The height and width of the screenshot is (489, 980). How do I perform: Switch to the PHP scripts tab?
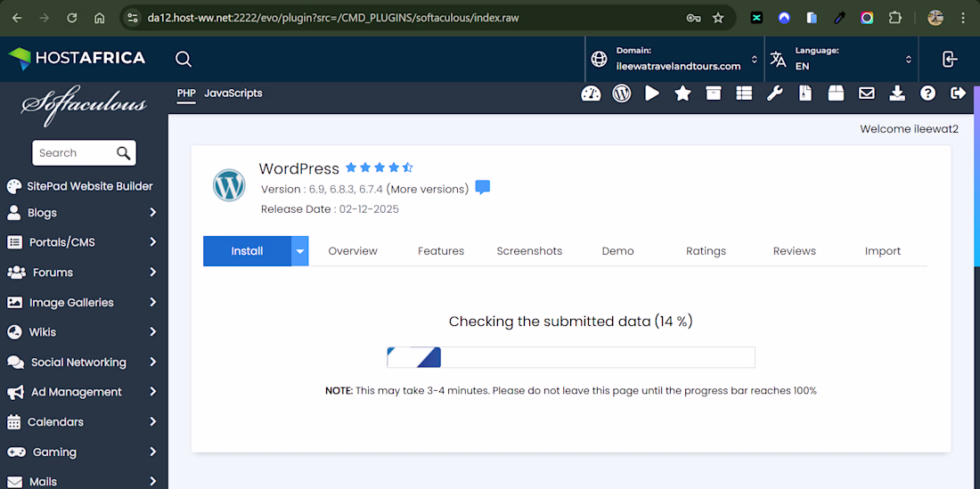pyautogui.click(x=186, y=94)
